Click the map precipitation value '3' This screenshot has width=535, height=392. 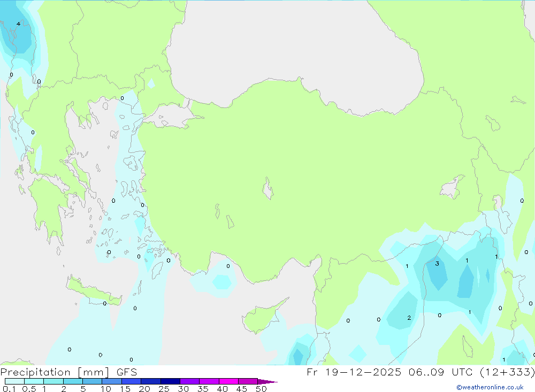[437, 264]
